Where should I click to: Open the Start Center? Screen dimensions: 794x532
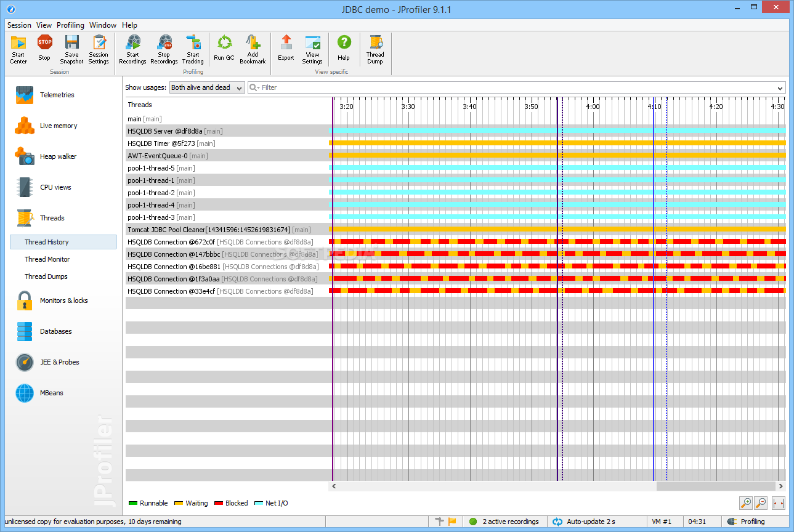pyautogui.click(x=18, y=49)
